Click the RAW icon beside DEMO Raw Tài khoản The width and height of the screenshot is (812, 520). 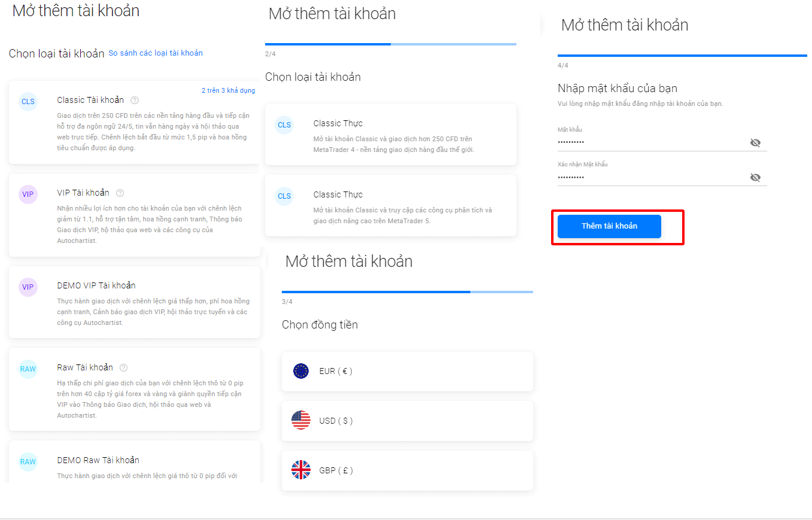(28, 461)
